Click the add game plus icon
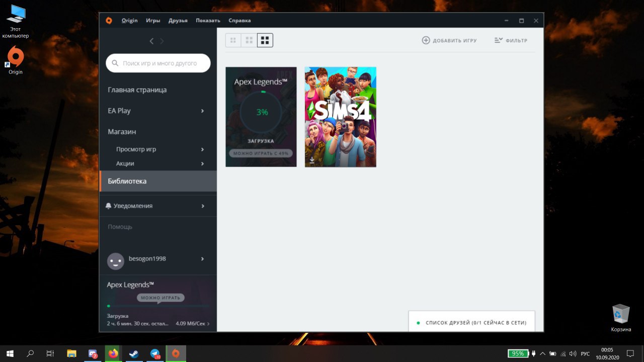 [x=426, y=40]
